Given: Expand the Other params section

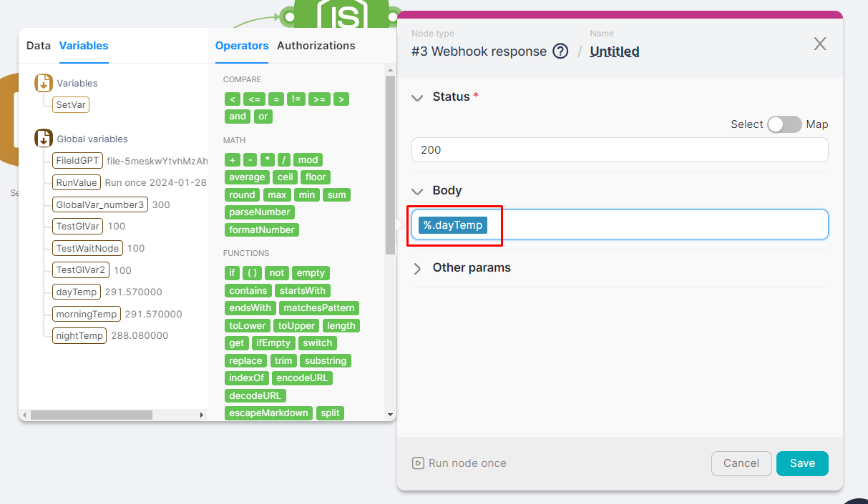Looking at the screenshot, I should point(418,268).
